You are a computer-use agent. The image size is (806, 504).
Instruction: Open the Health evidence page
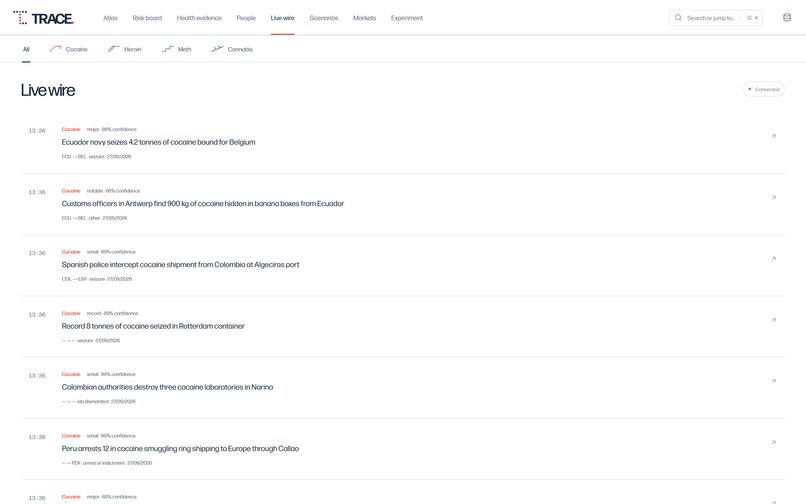point(199,18)
